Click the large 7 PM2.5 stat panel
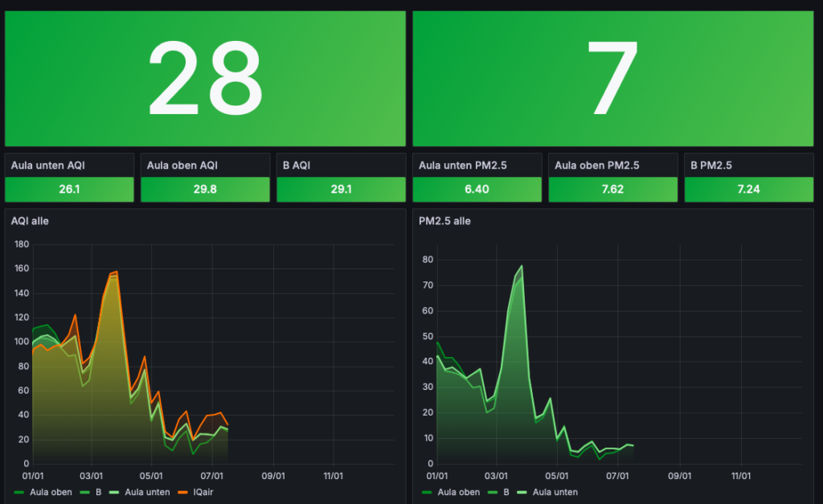 (612, 79)
